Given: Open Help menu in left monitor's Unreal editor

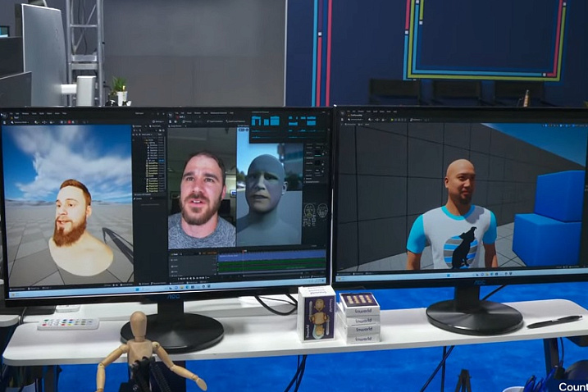Looking at the screenshot, I should [x=65, y=114].
